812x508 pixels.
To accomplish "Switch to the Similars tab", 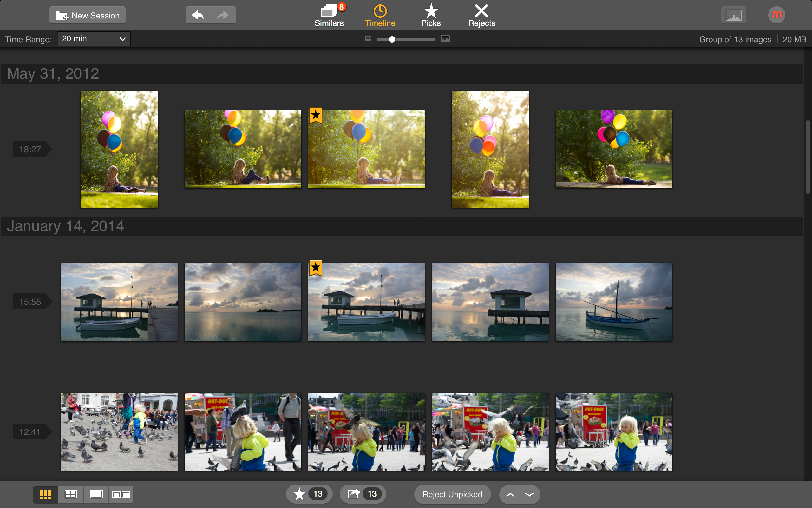I will click(x=329, y=16).
